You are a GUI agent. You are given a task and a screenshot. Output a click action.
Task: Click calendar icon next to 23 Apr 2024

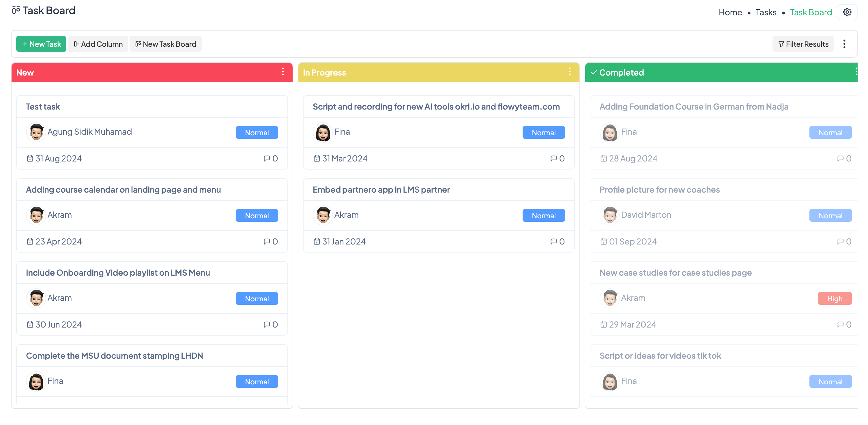coord(30,241)
